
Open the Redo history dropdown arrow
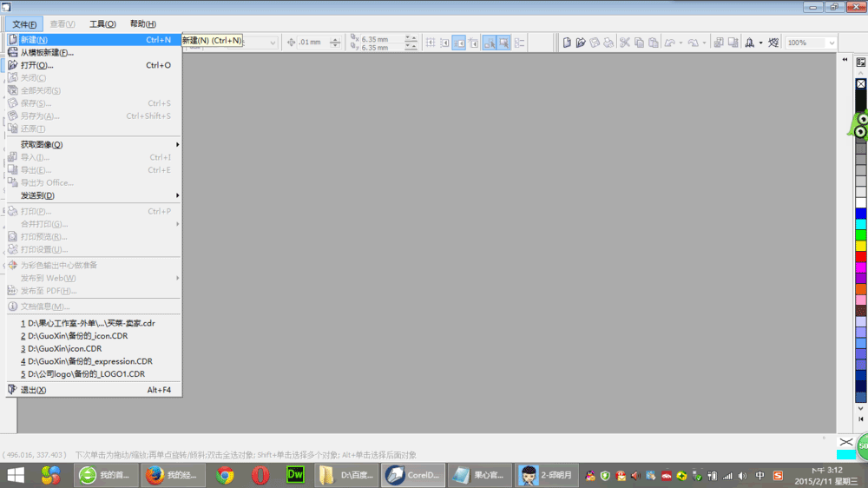point(704,43)
